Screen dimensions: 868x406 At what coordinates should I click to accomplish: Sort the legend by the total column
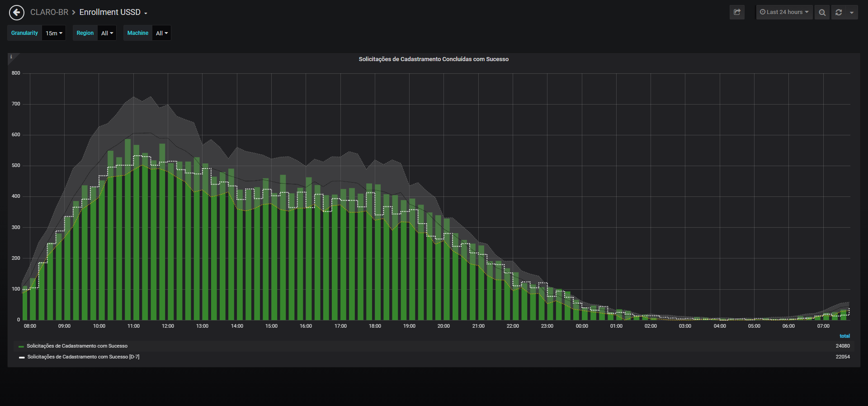[x=844, y=336]
